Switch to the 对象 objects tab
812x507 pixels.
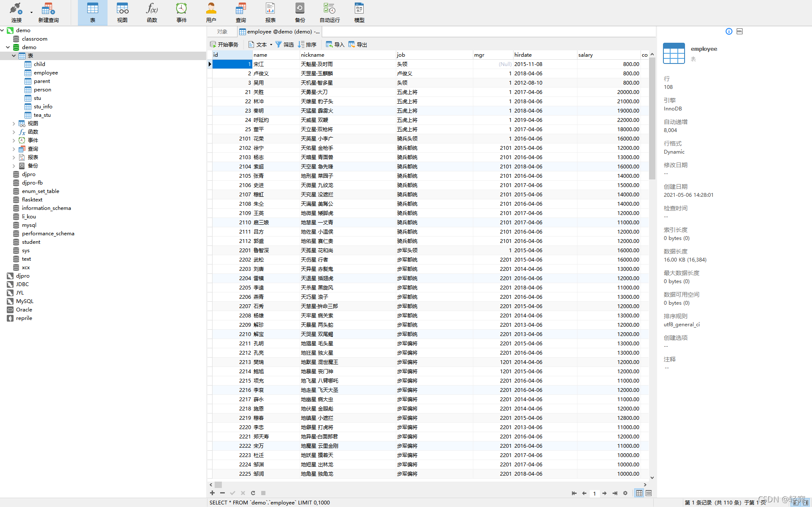pyautogui.click(x=222, y=32)
